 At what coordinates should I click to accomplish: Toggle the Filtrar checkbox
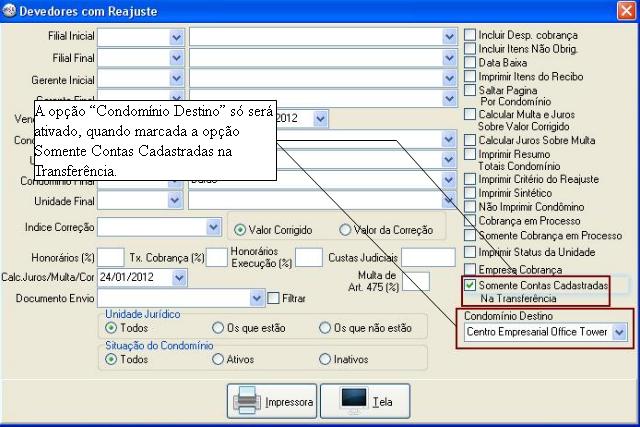point(272,298)
